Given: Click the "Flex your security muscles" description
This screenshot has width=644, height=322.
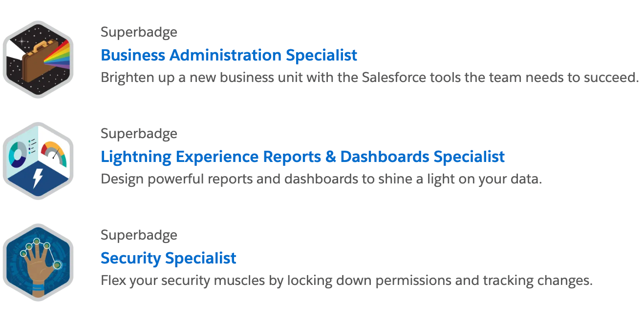Looking at the screenshot, I should point(346,281).
